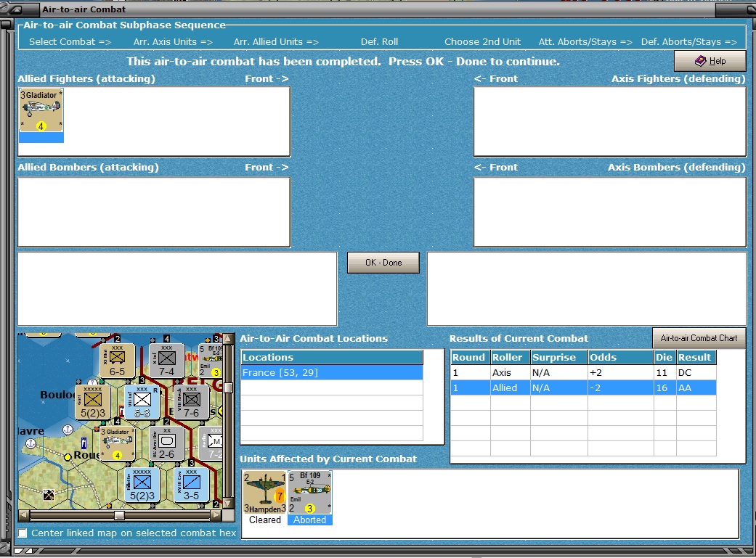Click the map scroll left arrow

[x=23, y=515]
